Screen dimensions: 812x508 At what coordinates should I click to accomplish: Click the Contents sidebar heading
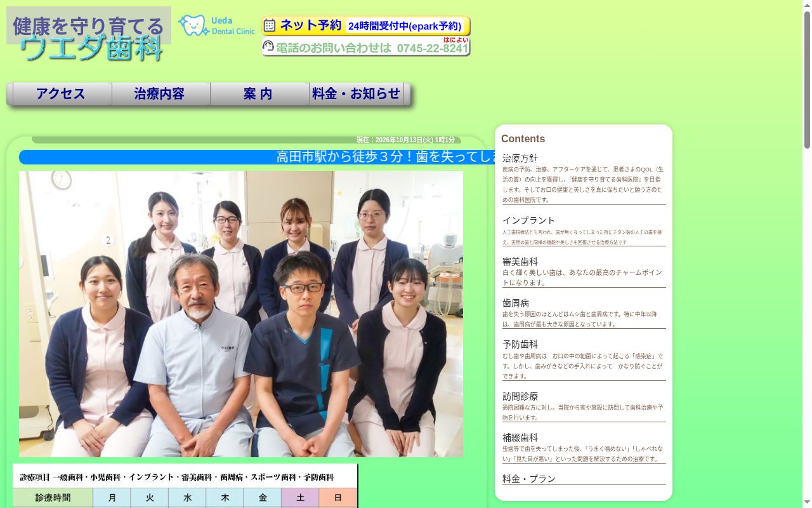pyautogui.click(x=523, y=139)
